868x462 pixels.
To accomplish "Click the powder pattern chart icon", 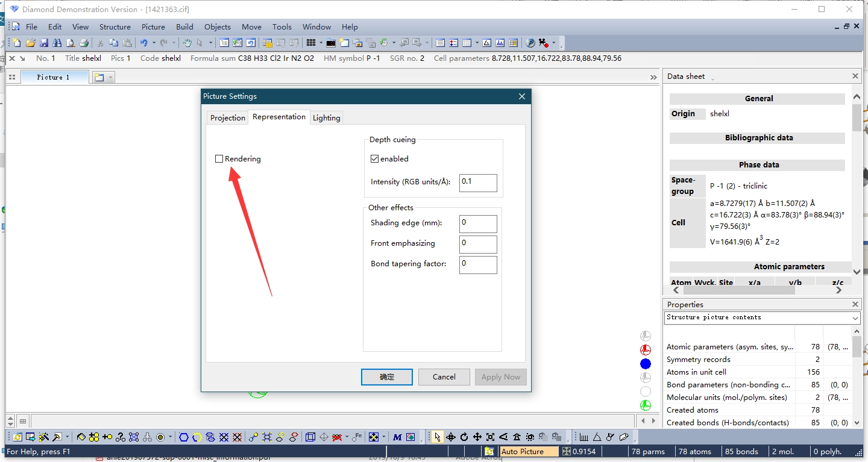I will click(x=500, y=43).
